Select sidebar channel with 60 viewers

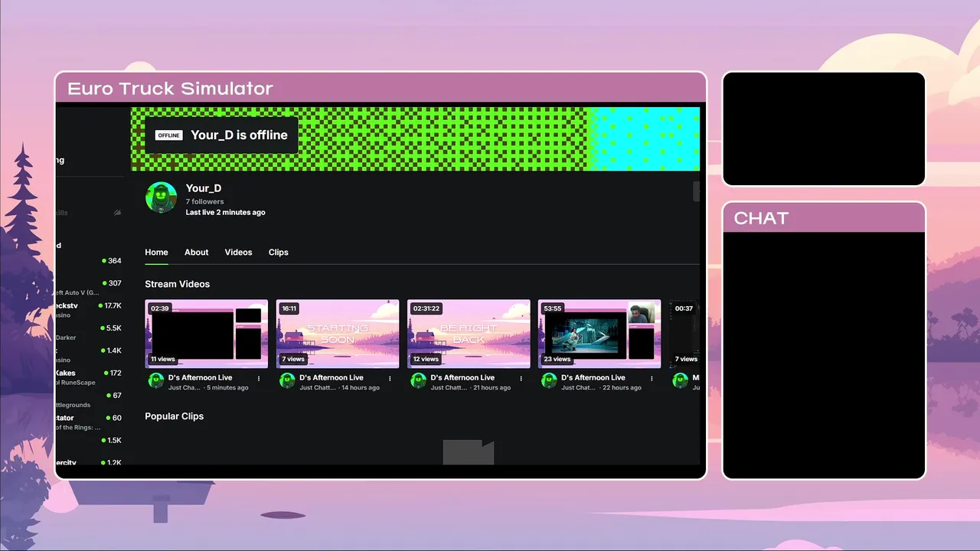(x=89, y=422)
